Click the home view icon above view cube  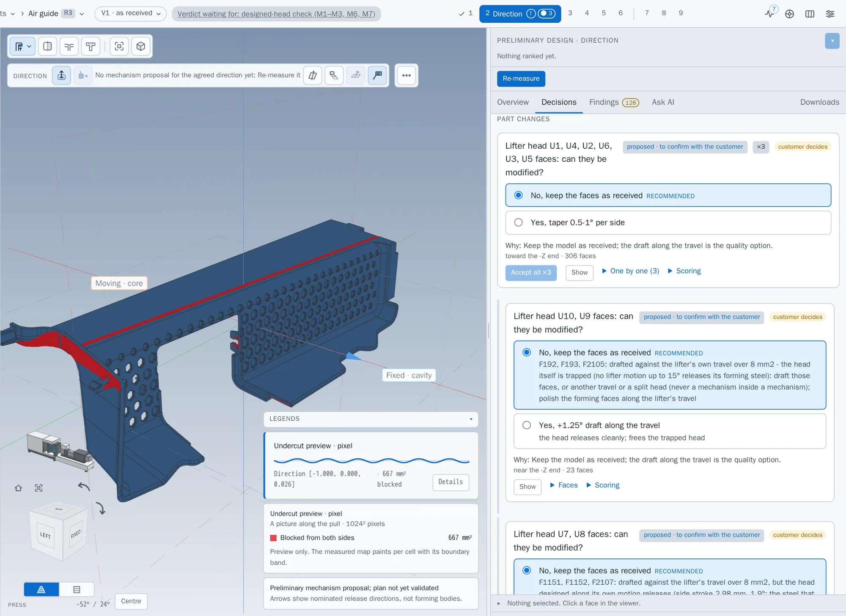click(x=18, y=488)
